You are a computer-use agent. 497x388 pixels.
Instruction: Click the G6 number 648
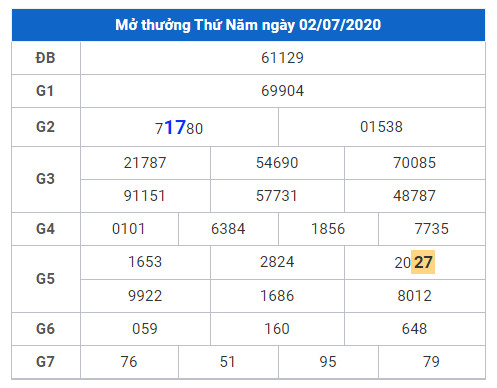coord(414,329)
